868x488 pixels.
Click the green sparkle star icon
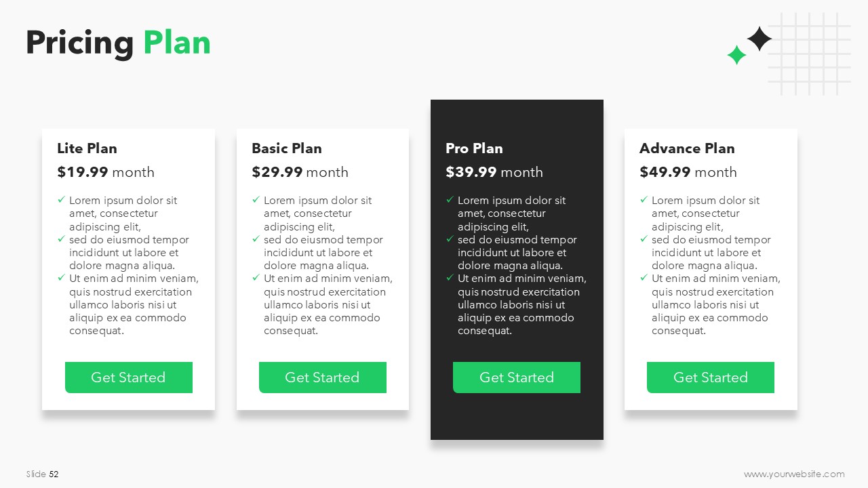(x=736, y=55)
